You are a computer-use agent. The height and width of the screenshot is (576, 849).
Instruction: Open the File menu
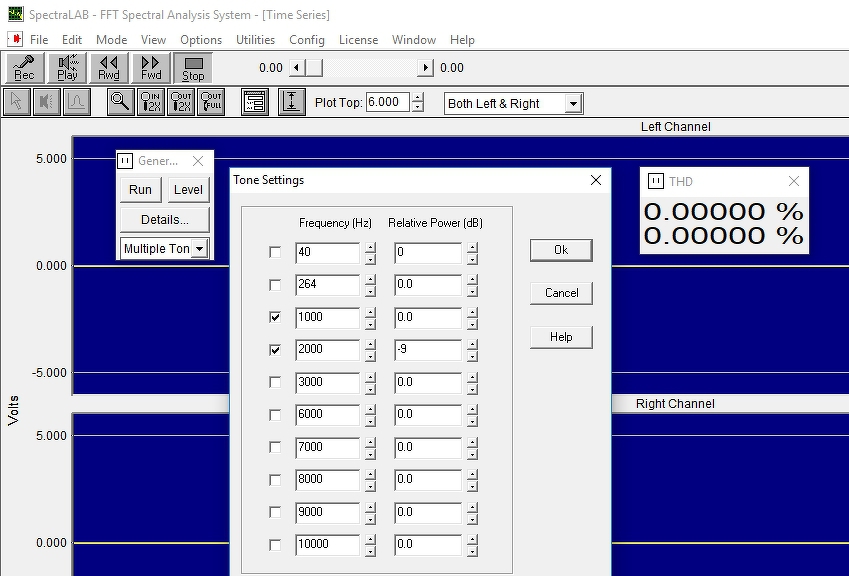click(x=39, y=40)
